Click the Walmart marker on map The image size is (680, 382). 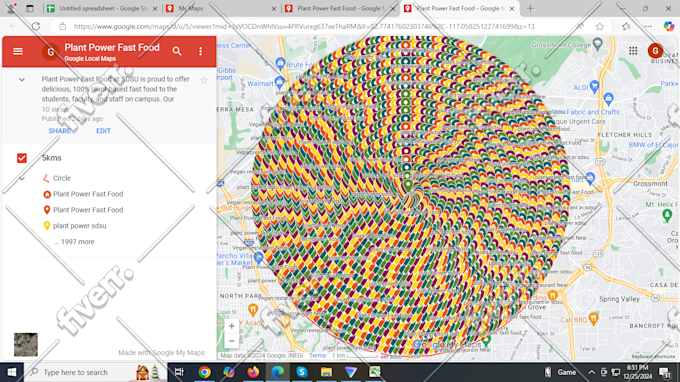pyautogui.click(x=280, y=82)
